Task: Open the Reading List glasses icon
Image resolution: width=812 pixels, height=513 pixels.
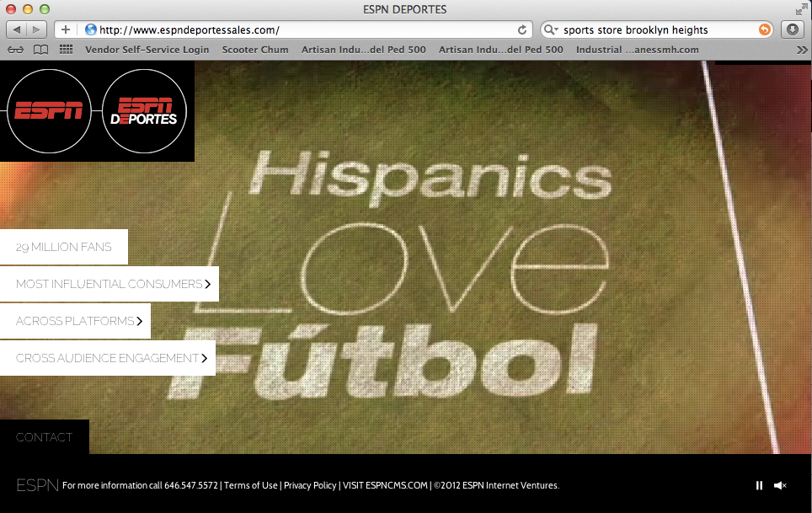Action: [15, 50]
